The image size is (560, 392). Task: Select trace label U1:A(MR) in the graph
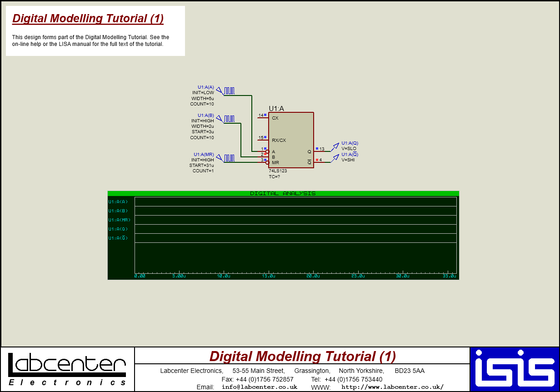click(x=118, y=220)
